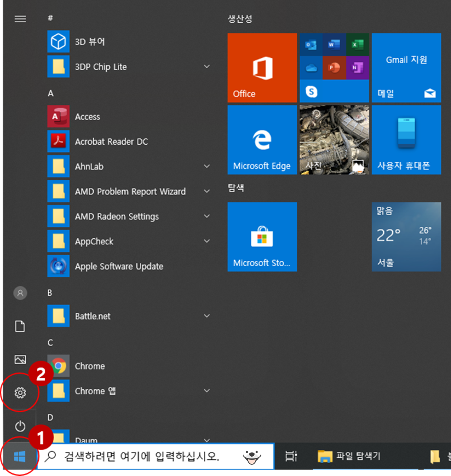This screenshot has height=476, width=451.
Task: Expand the AhnLab folder chevron
Action: (207, 166)
